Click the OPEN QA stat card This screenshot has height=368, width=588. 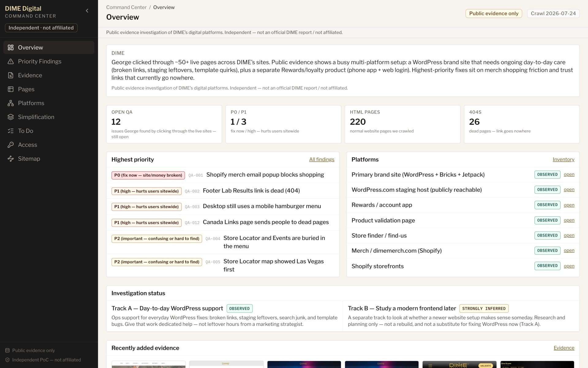164,124
